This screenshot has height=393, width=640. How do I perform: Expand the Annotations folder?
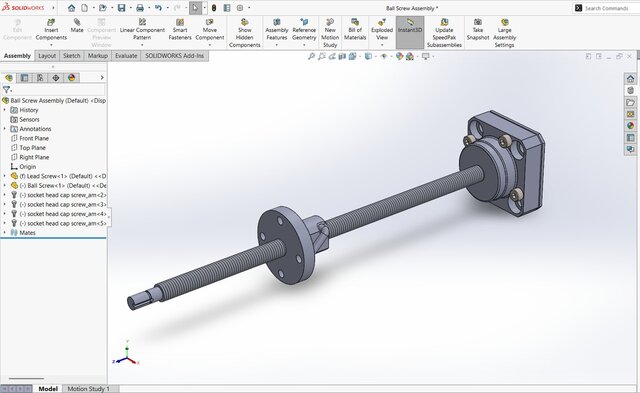pyautogui.click(x=4, y=129)
